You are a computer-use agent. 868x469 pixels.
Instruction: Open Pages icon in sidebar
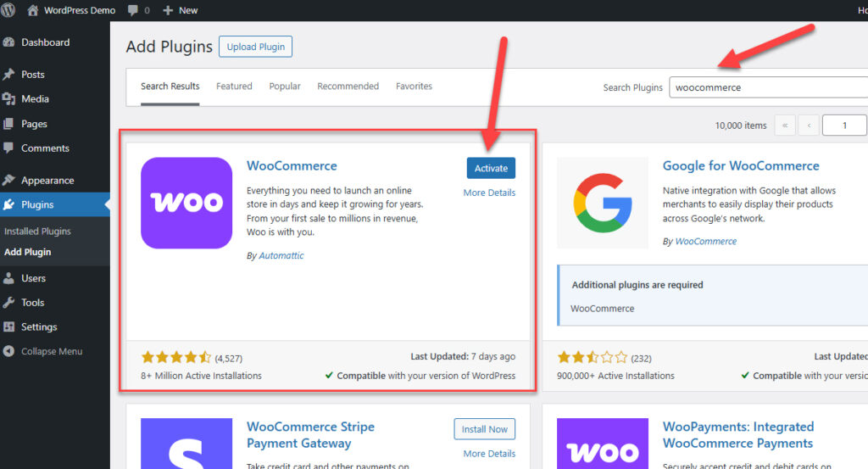point(8,124)
